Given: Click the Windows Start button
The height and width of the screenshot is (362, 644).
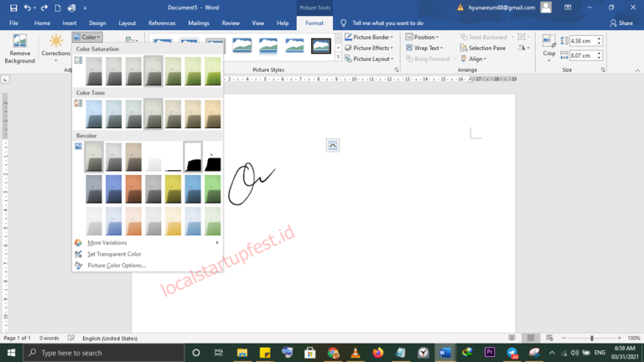Looking at the screenshot, I should [11, 353].
